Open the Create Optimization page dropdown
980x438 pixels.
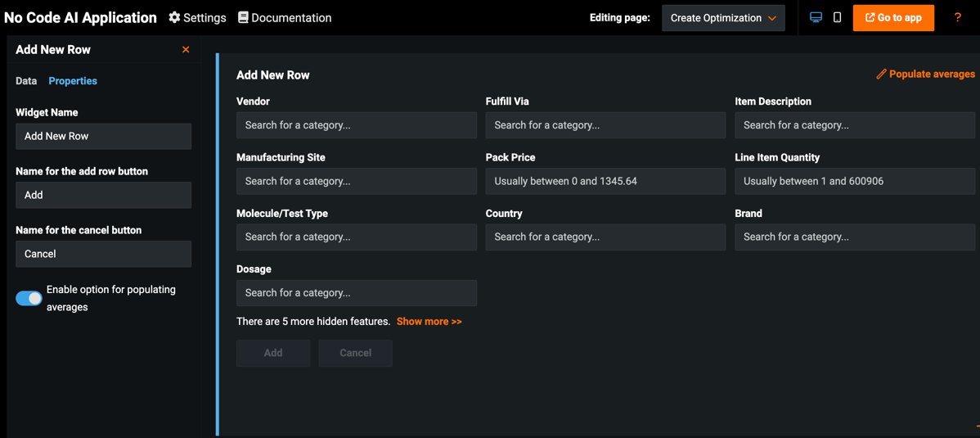pos(723,18)
